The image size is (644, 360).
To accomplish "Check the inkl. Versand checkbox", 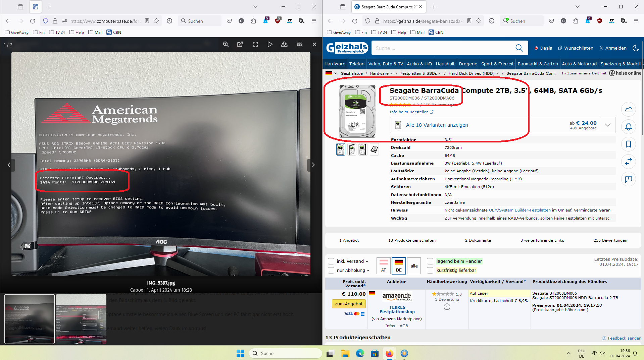I will pos(331,261).
